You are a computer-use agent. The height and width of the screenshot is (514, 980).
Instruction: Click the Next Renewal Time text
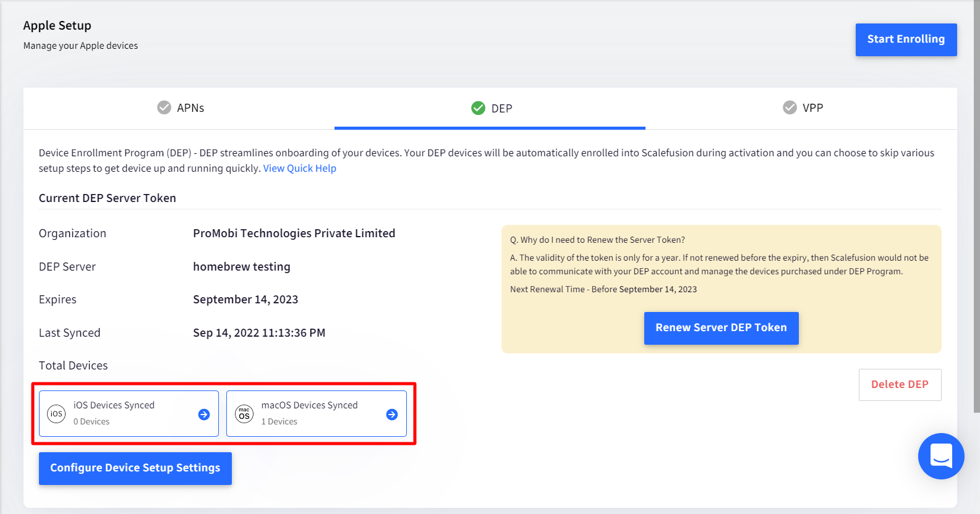click(603, 289)
